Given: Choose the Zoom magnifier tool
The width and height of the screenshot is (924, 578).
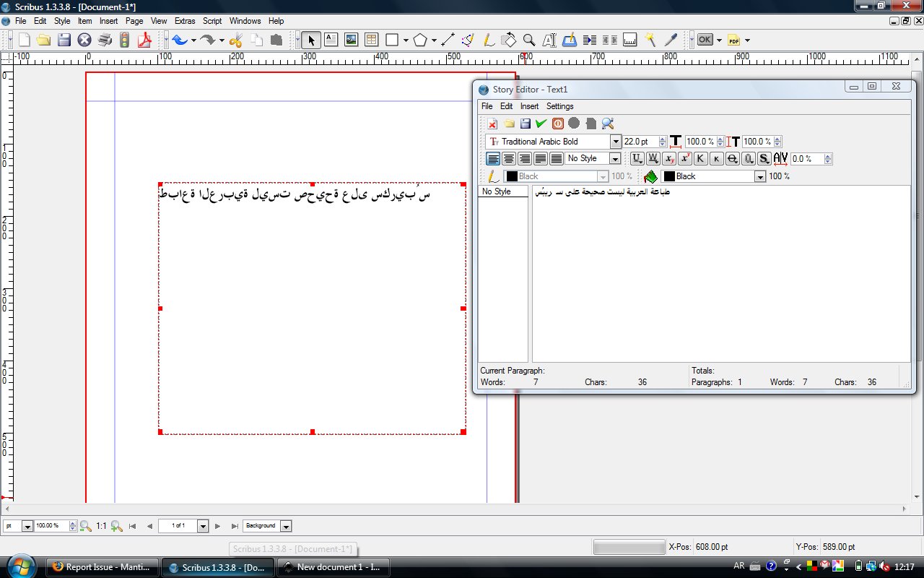Looking at the screenshot, I should (529, 40).
